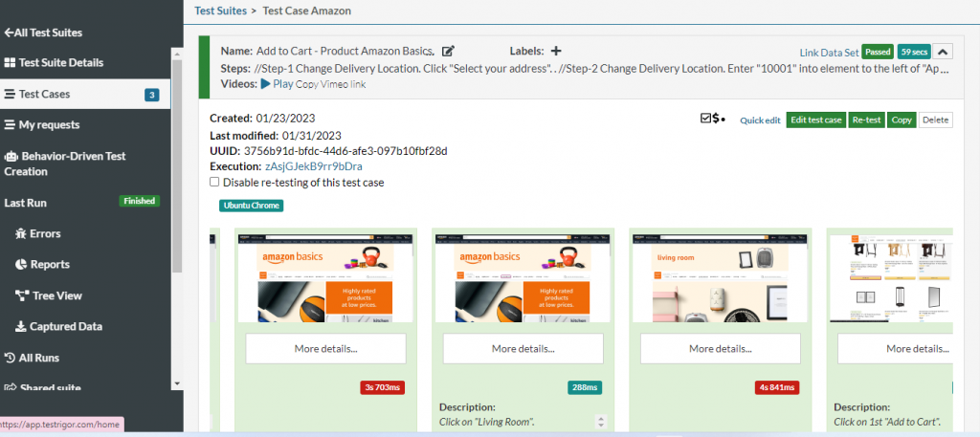Screen dimensions: 980x437
Task: Click the Edit test case button
Action: coord(815,120)
